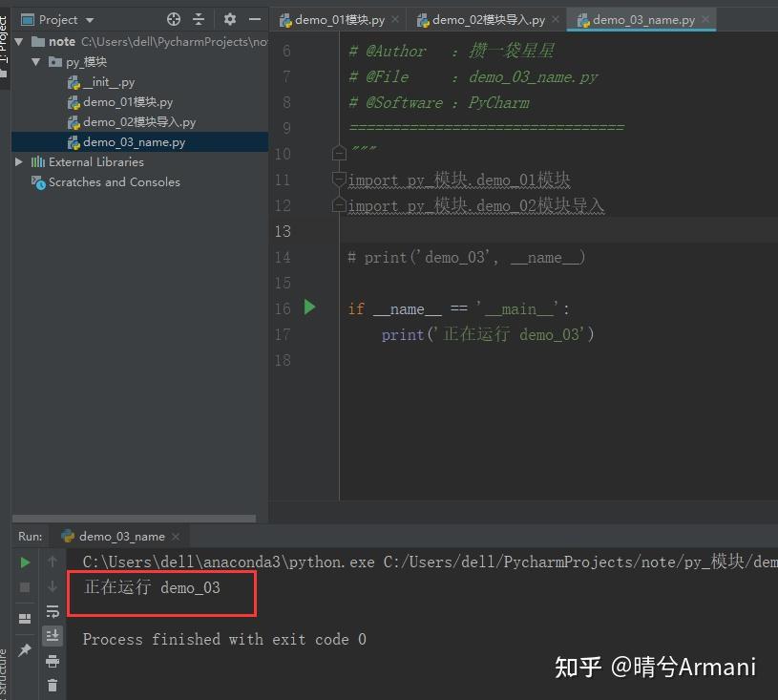Click the stop process icon
The height and width of the screenshot is (700, 778).
tap(24, 587)
